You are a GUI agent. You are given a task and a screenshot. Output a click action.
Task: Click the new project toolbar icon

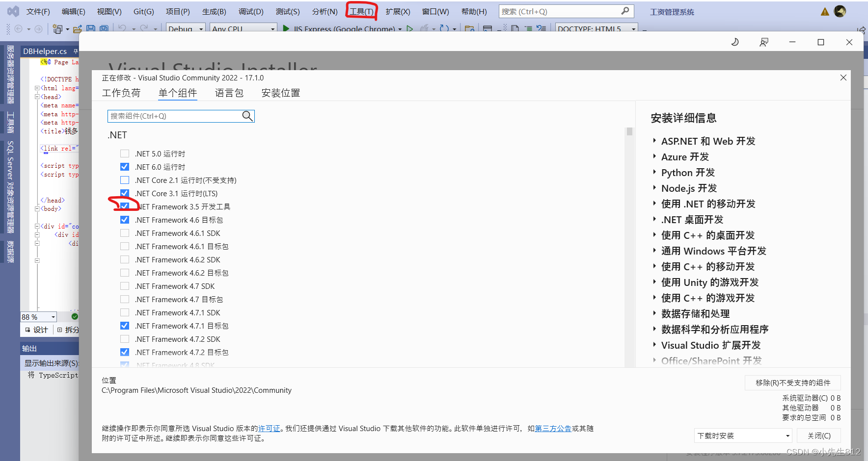pyautogui.click(x=57, y=29)
